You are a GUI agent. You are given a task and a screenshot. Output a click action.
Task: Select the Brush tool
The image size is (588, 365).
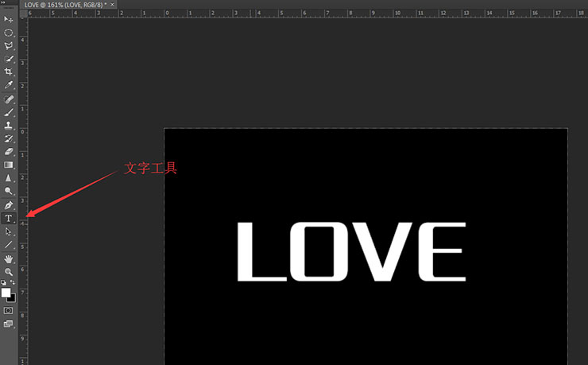pyautogui.click(x=9, y=113)
